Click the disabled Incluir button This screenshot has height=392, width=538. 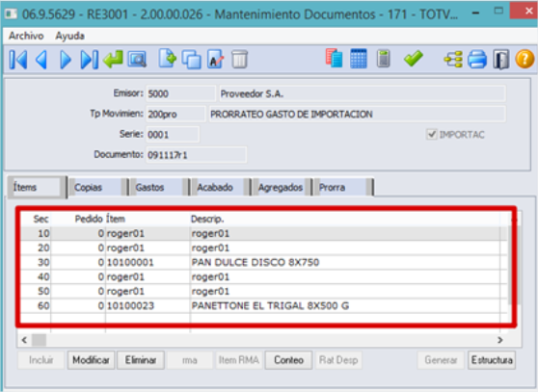[41, 360]
